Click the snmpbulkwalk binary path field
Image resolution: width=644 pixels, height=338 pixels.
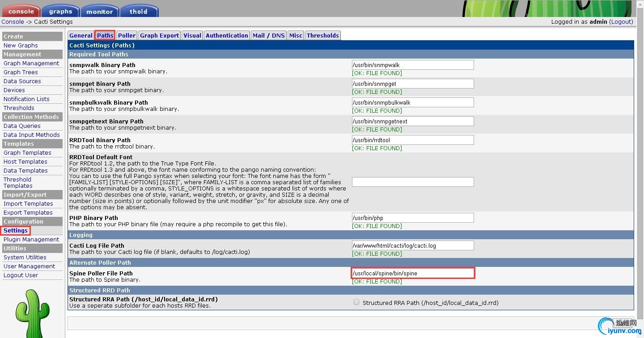(x=413, y=102)
